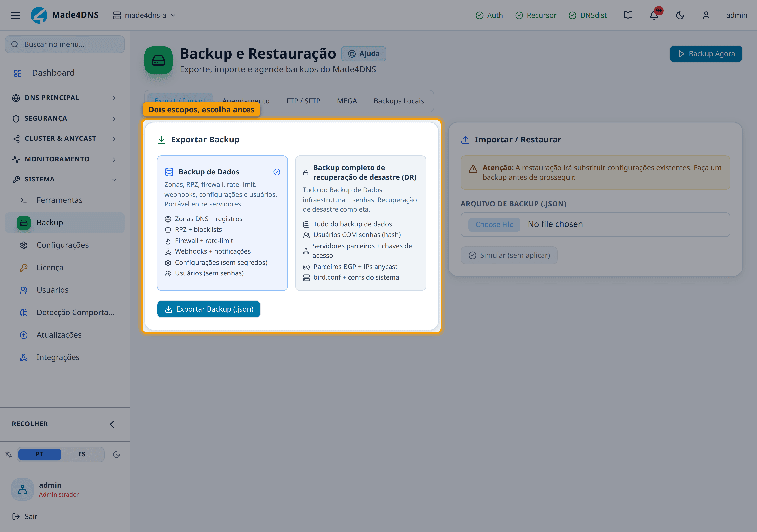Open the notifications bell

654,15
